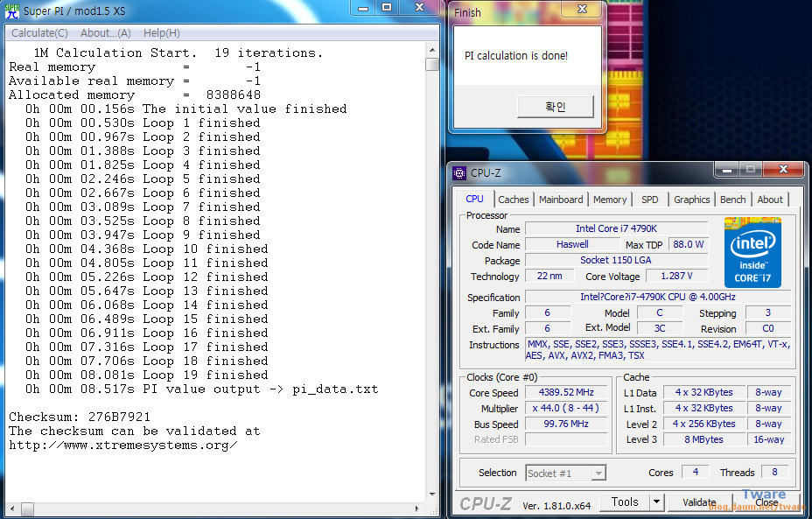Click the xtremesystems.org URL text
Screen dimensions: 812x519
[123, 445]
